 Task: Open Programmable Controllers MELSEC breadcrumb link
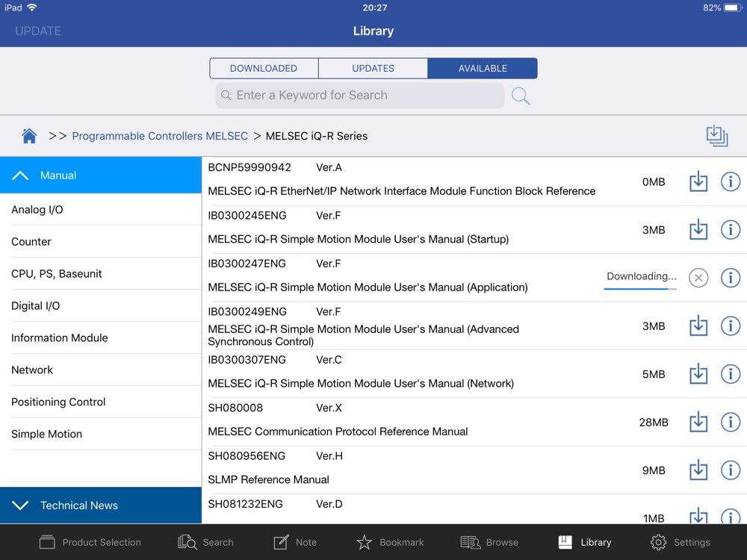(x=160, y=136)
